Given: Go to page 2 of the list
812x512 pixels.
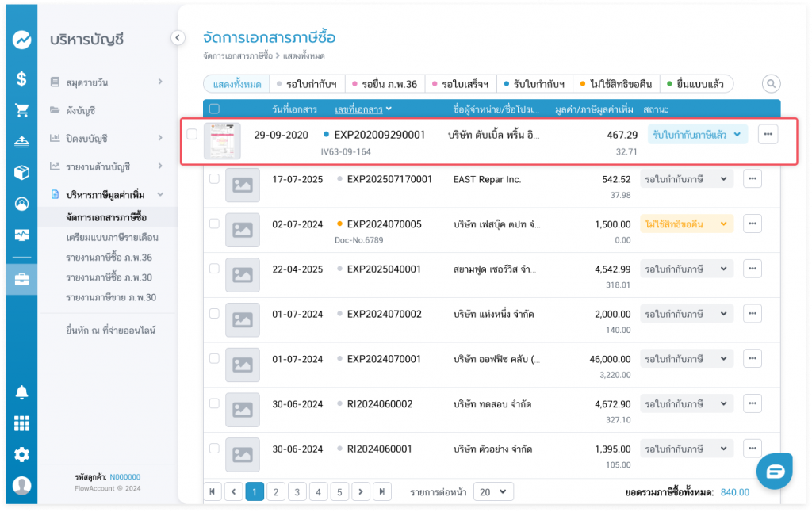Looking at the screenshot, I should (x=275, y=492).
